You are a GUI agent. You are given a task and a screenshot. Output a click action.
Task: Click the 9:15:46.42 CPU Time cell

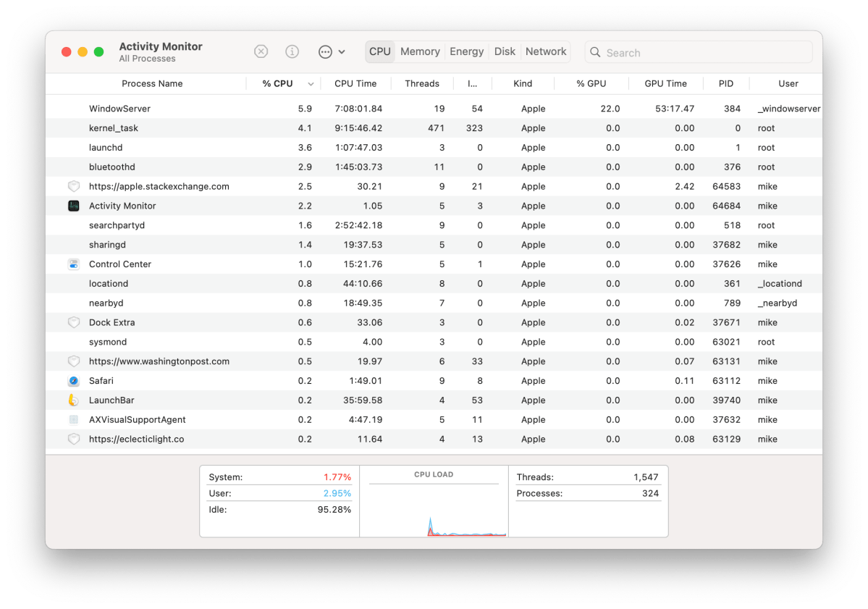[x=358, y=128]
